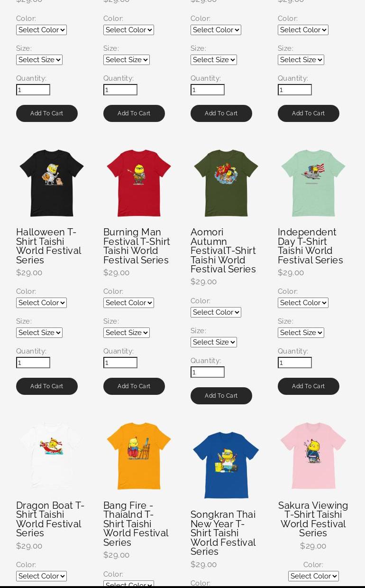Image resolution: width=365 pixels, height=588 pixels.
Task: Expand Select Color for Halloween T-Shirt
Action: (41, 303)
